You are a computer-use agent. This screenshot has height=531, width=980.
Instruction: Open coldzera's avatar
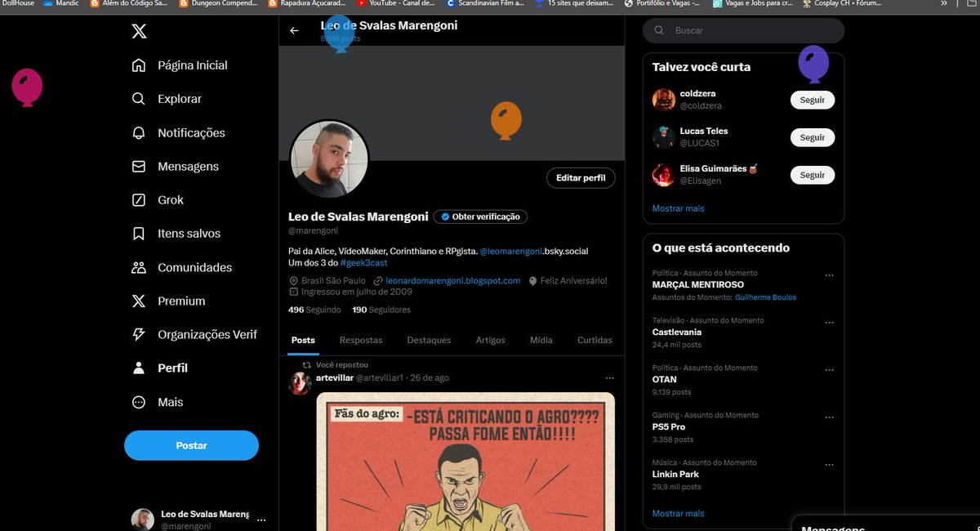pyautogui.click(x=663, y=100)
